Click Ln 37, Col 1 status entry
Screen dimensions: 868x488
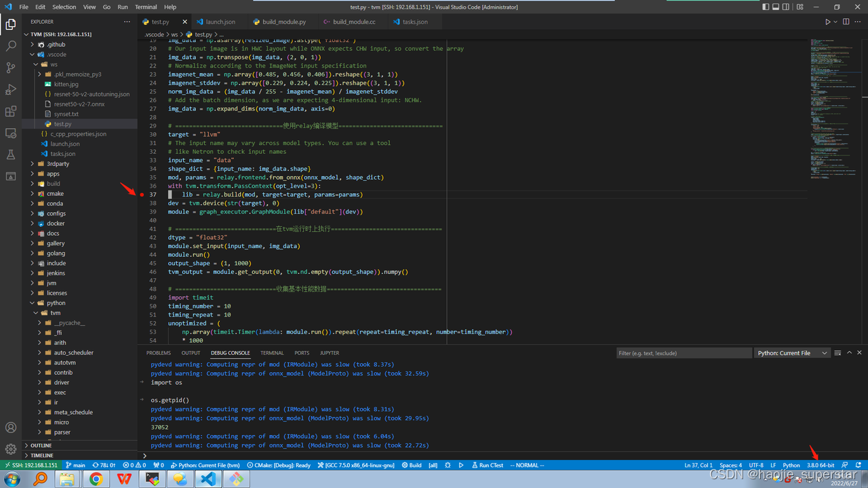coord(698,465)
